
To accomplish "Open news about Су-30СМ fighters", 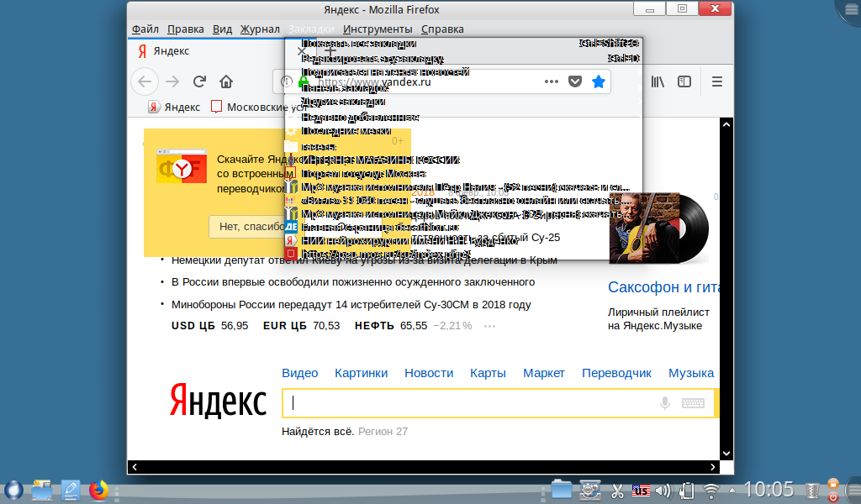I will (x=351, y=304).
